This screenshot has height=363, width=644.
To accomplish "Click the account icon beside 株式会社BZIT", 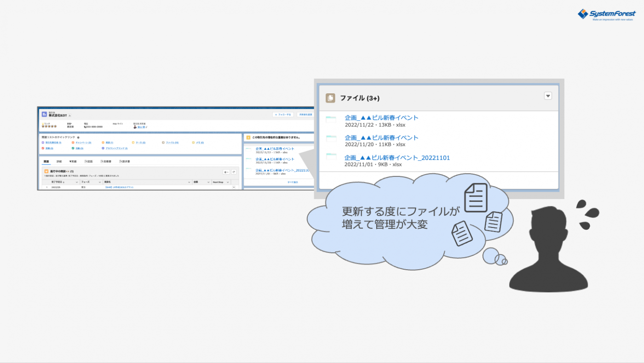I will [x=44, y=114].
